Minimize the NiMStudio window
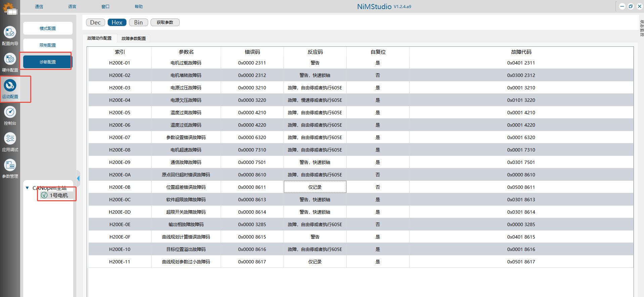This screenshot has height=297, width=644. click(622, 6)
